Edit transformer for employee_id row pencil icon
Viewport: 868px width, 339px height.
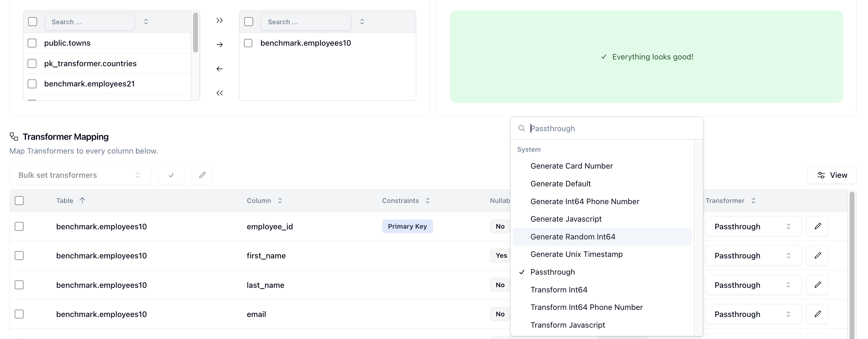(x=817, y=226)
